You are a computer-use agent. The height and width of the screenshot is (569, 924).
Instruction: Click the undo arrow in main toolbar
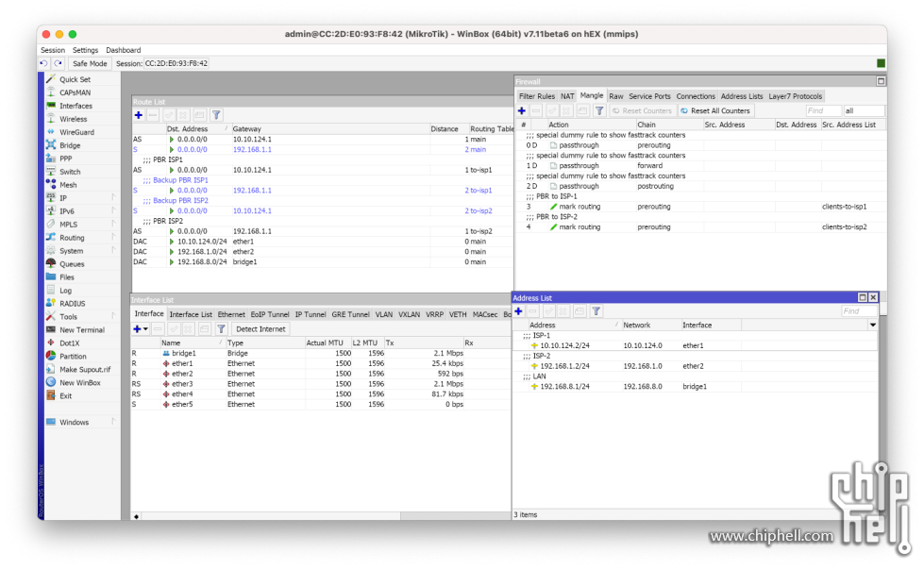[x=43, y=63]
